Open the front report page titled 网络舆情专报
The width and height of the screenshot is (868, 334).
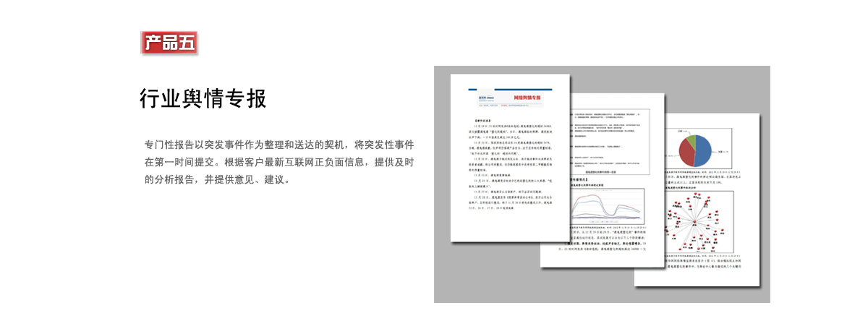click(511, 157)
